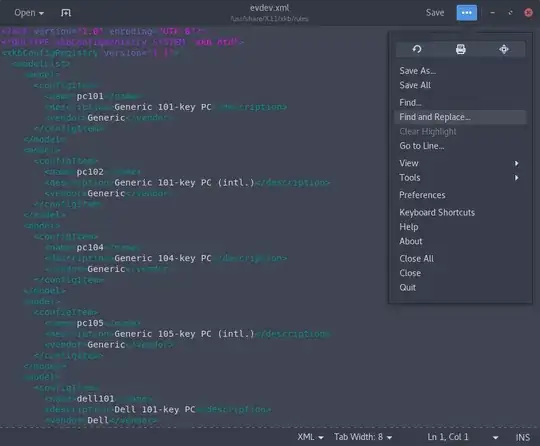Toggle INS insert mode indicator
The image size is (540, 446).
coord(522,437)
